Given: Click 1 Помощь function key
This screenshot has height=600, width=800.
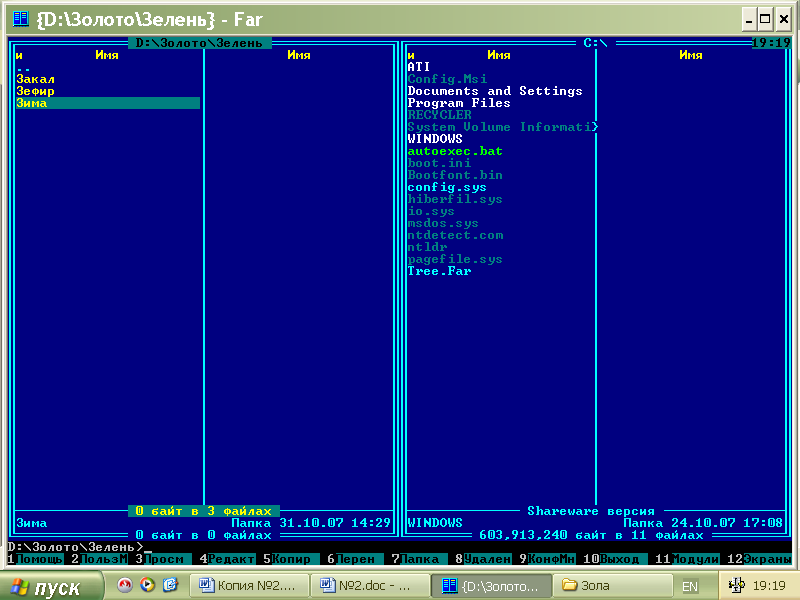Looking at the screenshot, I should tap(35, 559).
